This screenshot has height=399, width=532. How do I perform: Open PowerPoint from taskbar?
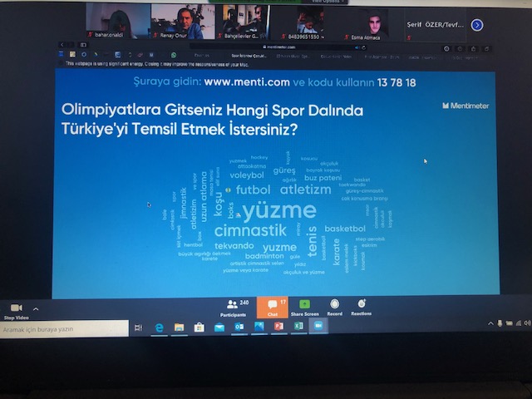278,326
